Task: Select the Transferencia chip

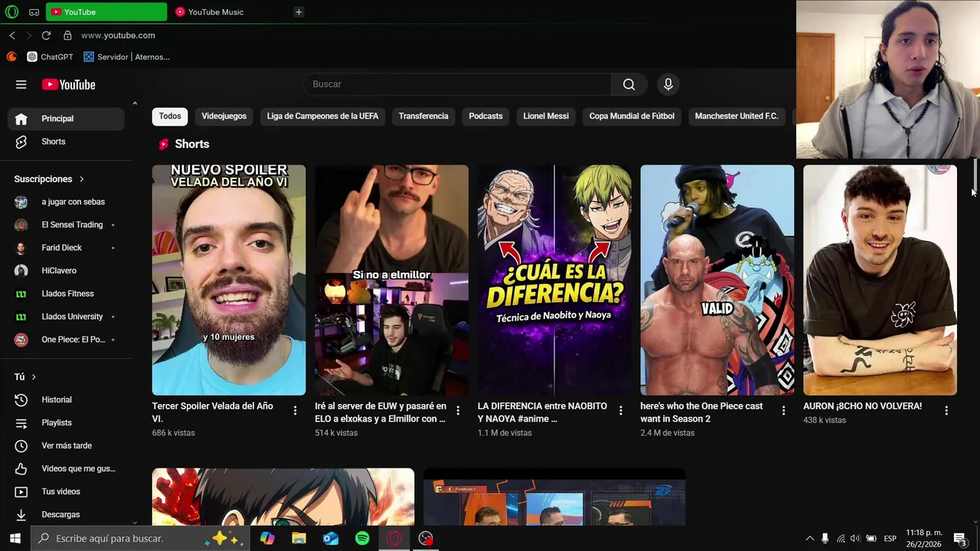Action: pos(423,116)
